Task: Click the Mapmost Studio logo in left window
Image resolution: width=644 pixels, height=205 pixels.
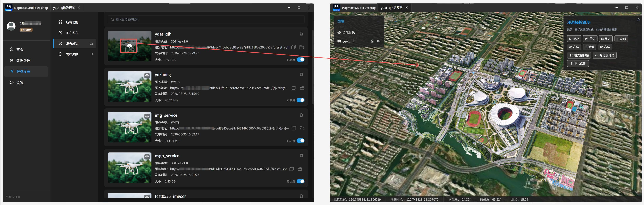Action: coord(9,7)
